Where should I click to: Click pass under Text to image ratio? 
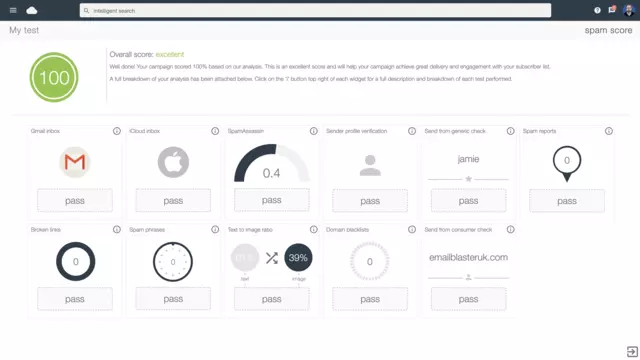(271, 299)
